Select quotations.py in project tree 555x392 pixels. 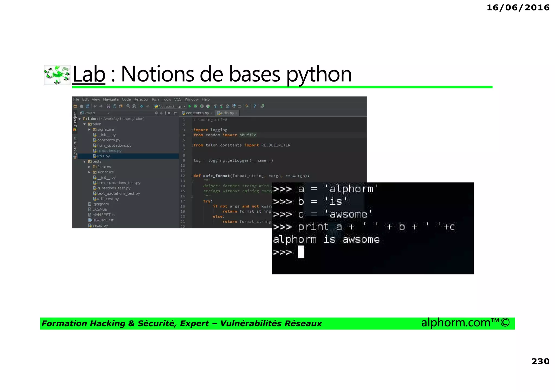pyautogui.click(x=107, y=151)
